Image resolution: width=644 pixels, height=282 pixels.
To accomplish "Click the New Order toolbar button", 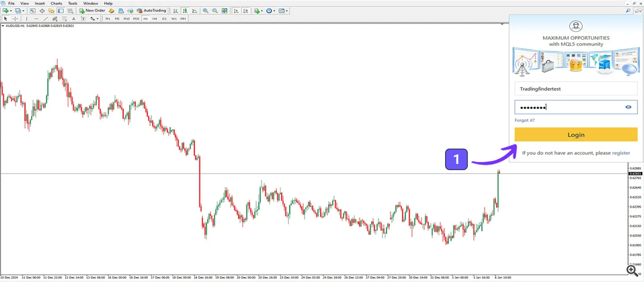I will coord(92,11).
